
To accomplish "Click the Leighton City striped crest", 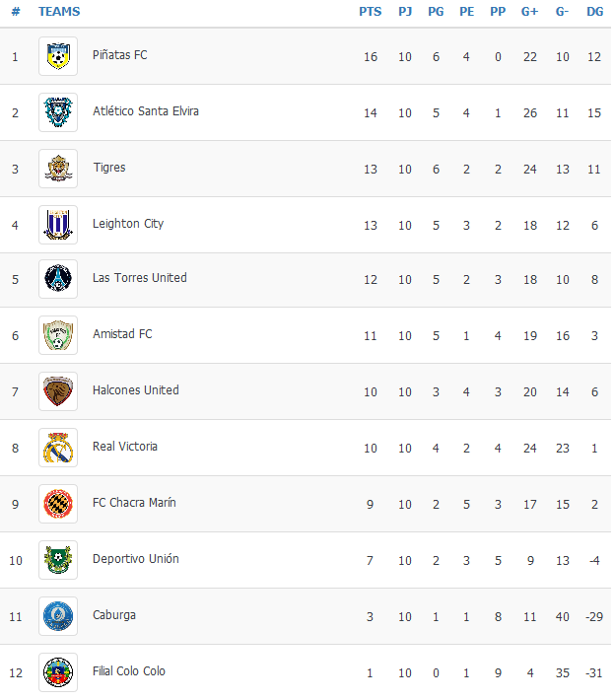I will pyautogui.click(x=58, y=225).
